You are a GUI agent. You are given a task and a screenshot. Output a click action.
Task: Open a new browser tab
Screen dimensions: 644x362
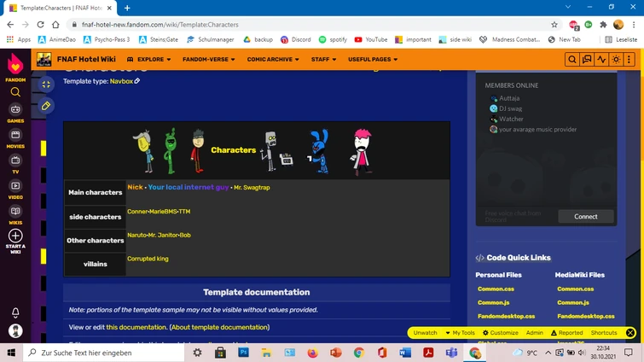(127, 8)
